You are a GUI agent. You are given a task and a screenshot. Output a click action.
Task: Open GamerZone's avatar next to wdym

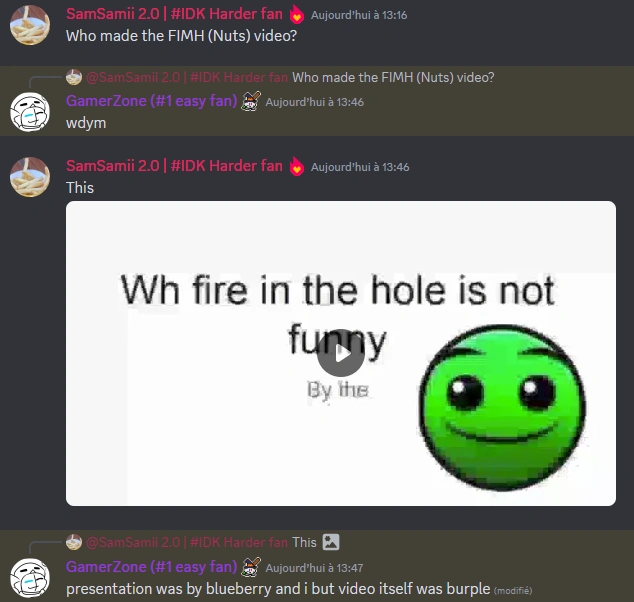[30, 112]
